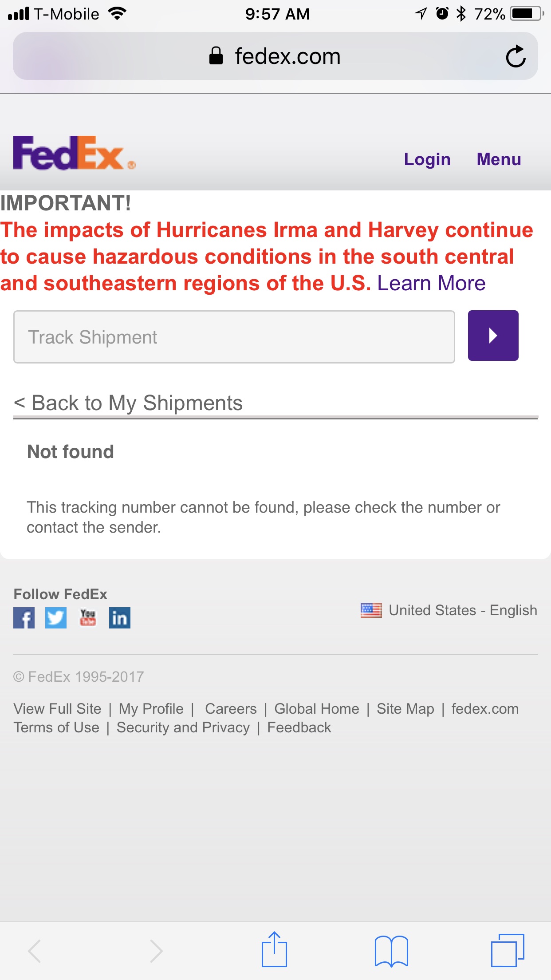The image size is (551, 980).
Task: Open the Menu in header
Action: [499, 159]
